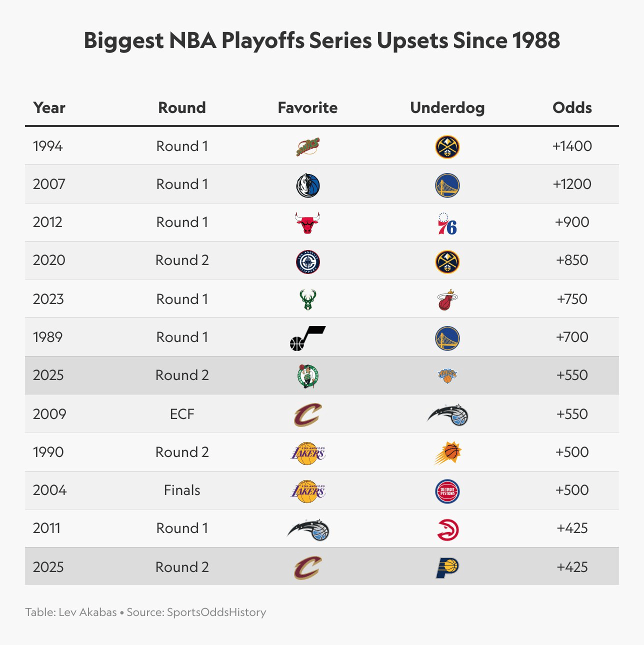
Task: Click the Odds column header
Action: pyautogui.click(x=572, y=107)
